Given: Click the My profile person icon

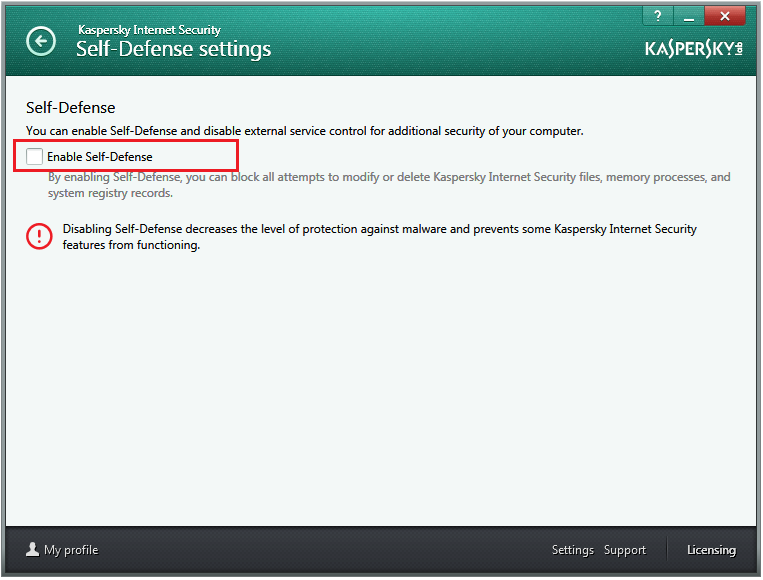Looking at the screenshot, I should (32, 549).
